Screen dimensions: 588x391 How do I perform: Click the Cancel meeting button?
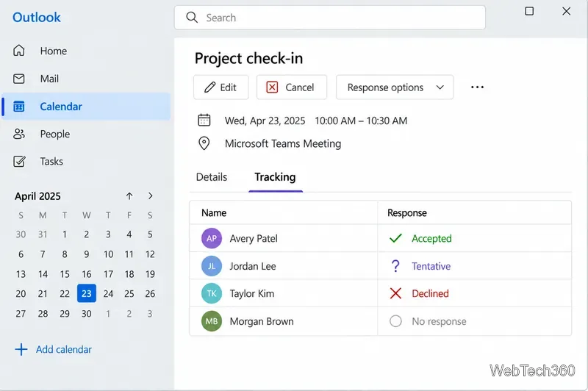click(291, 87)
